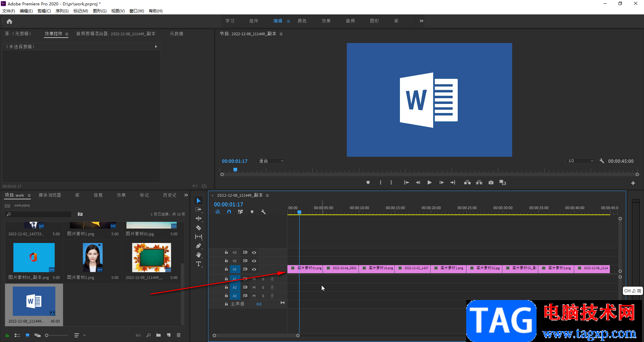Viewport: 644px width, 342px height.
Task: Click the Find magnifier in project panel
Action: point(149,335)
